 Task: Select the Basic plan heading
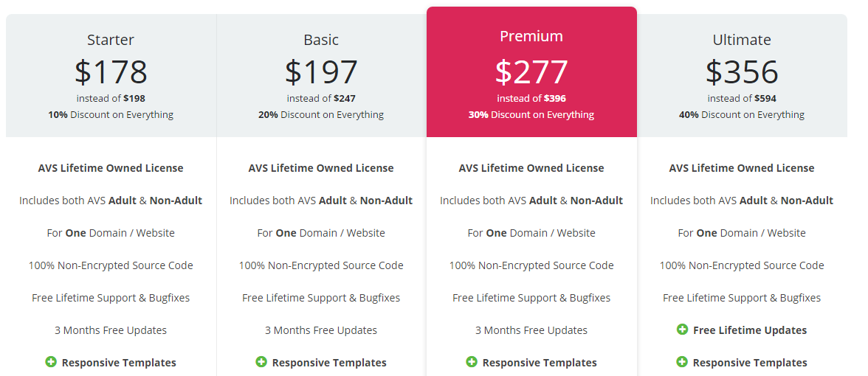pos(321,40)
